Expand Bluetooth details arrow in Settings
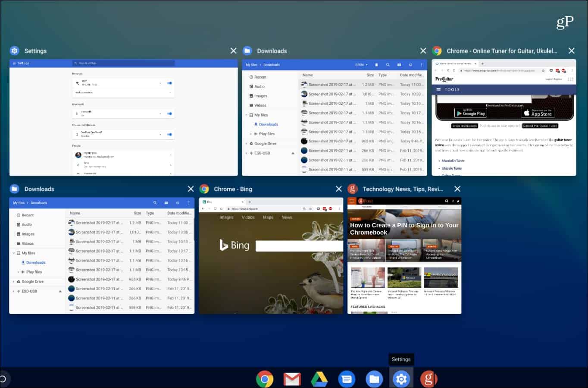The height and width of the screenshot is (388, 588). coord(160,114)
